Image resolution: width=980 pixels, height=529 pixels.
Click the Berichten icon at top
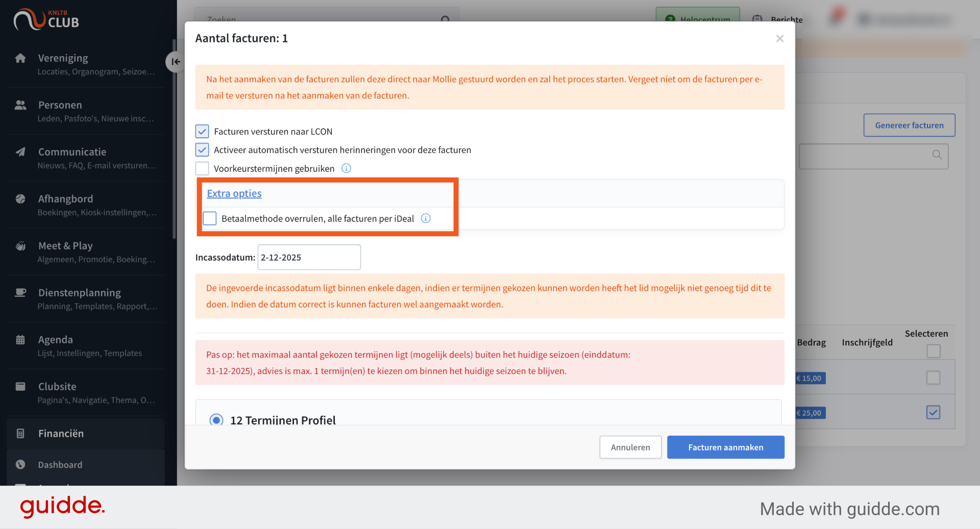tap(757, 19)
